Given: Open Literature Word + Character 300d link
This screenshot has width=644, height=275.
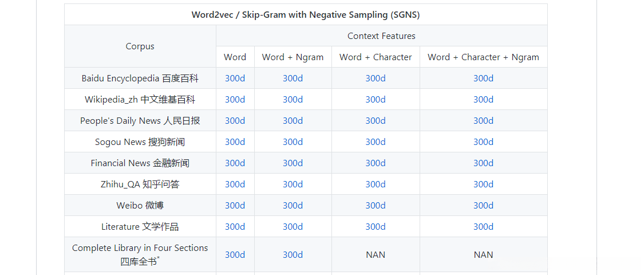Looking at the screenshot, I should (x=376, y=226).
